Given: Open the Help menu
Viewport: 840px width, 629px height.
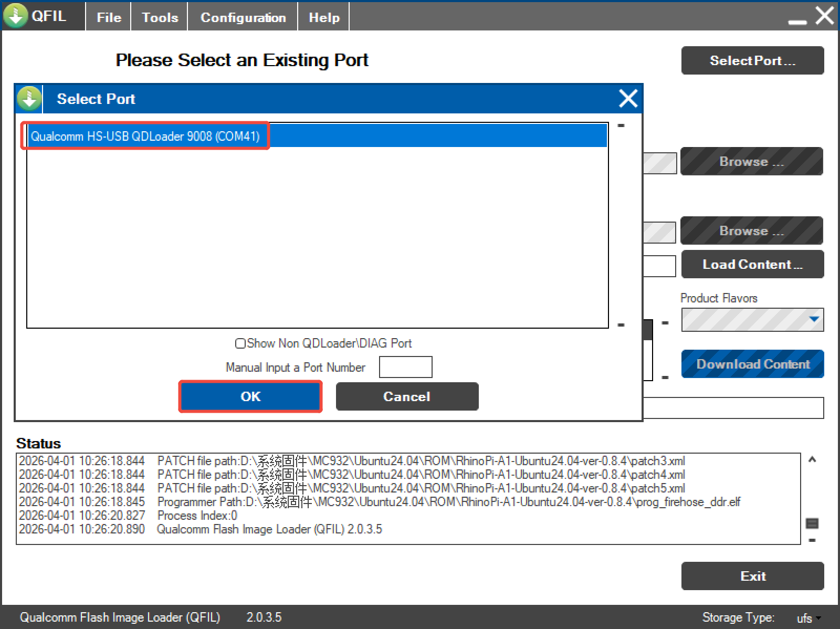Looking at the screenshot, I should 324,17.
